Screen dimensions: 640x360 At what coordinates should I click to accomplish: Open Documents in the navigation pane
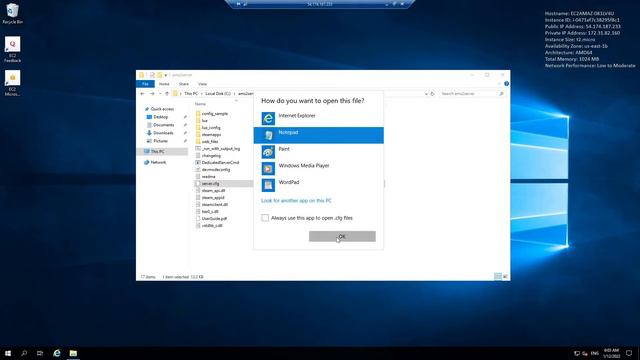coord(164,125)
